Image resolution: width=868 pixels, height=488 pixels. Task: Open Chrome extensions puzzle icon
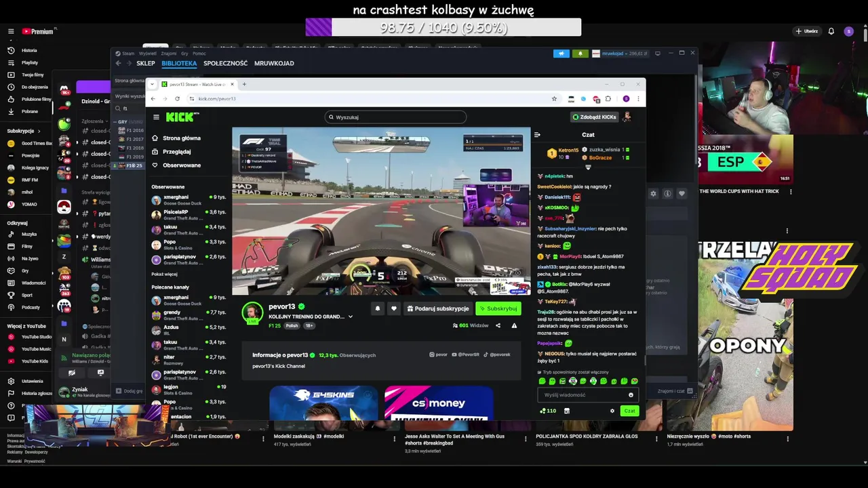pyautogui.click(x=608, y=99)
